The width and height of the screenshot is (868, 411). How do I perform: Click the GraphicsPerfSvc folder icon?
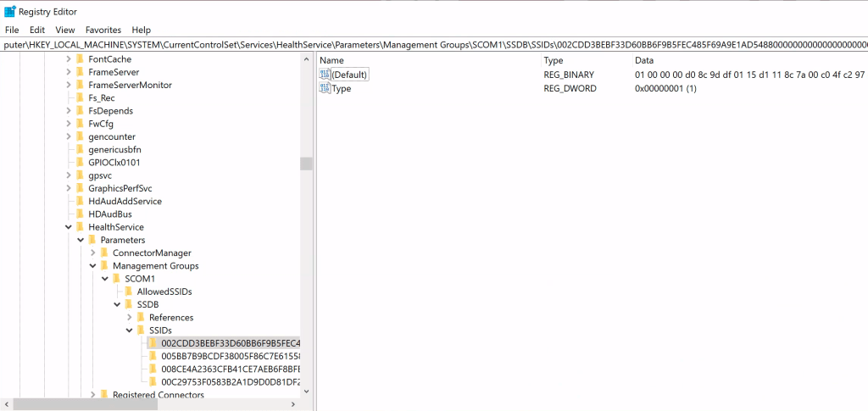pyautogui.click(x=80, y=188)
